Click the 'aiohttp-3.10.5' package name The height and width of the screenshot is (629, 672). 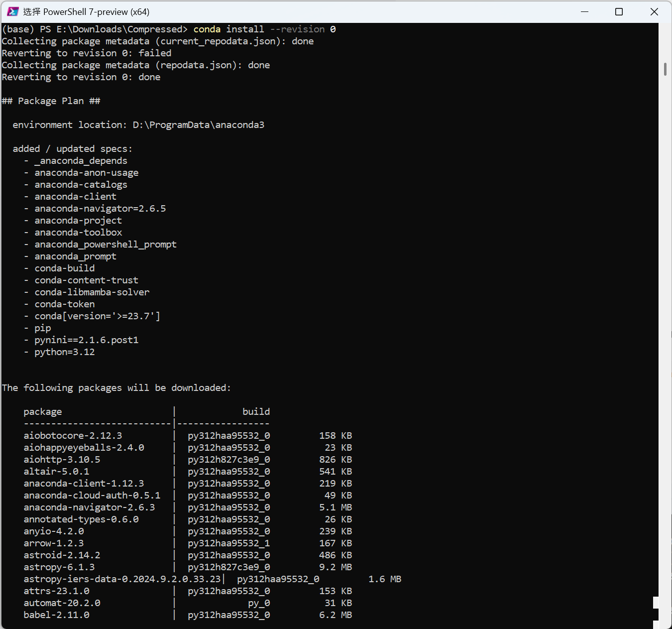[x=62, y=460]
